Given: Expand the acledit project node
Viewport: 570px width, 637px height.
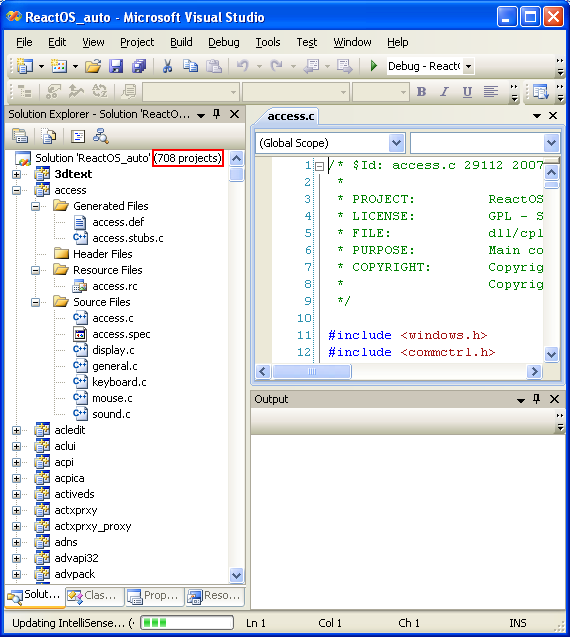Looking at the screenshot, I should pyautogui.click(x=16, y=430).
